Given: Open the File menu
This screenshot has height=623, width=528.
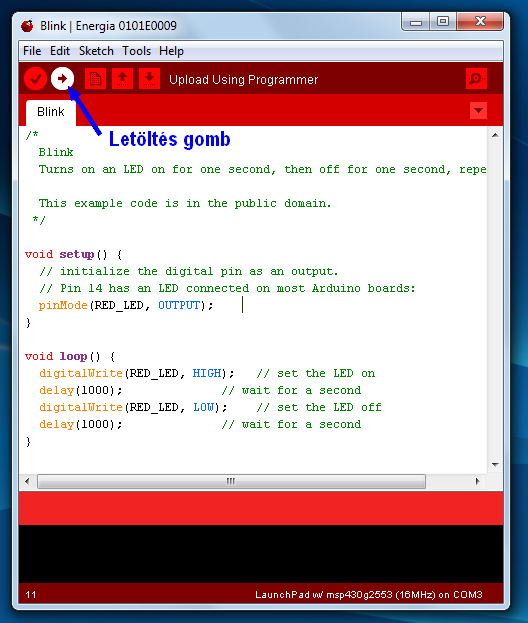Looking at the screenshot, I should [x=32, y=51].
